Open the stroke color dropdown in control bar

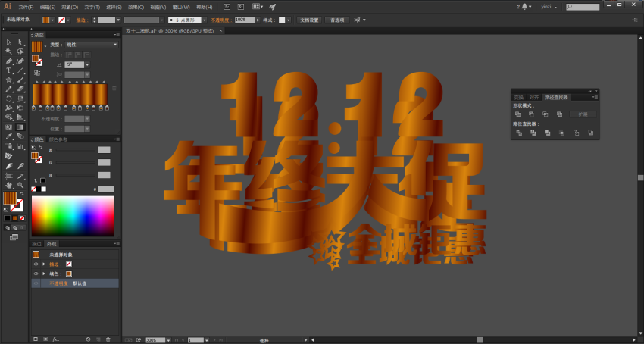[x=67, y=20]
